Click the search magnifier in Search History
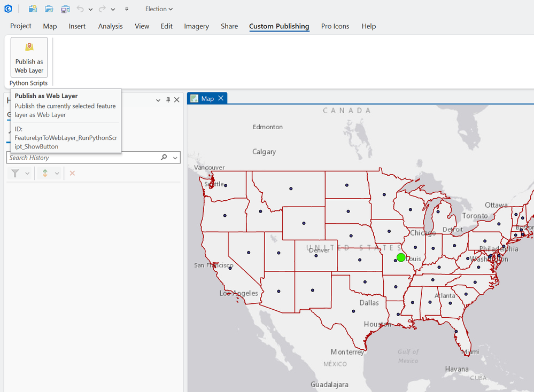This screenshot has width=534, height=392. pos(164,158)
